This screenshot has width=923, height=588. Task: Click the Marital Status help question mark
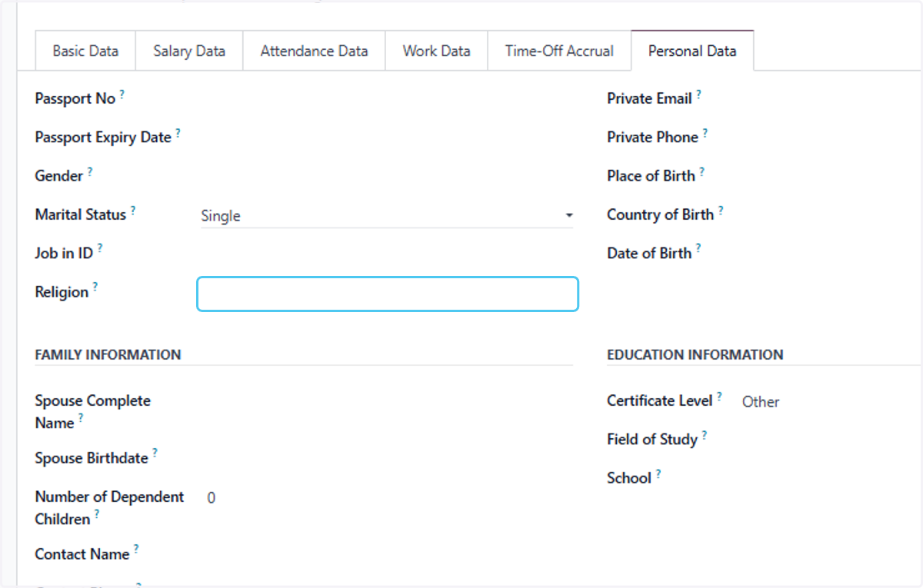132,209
